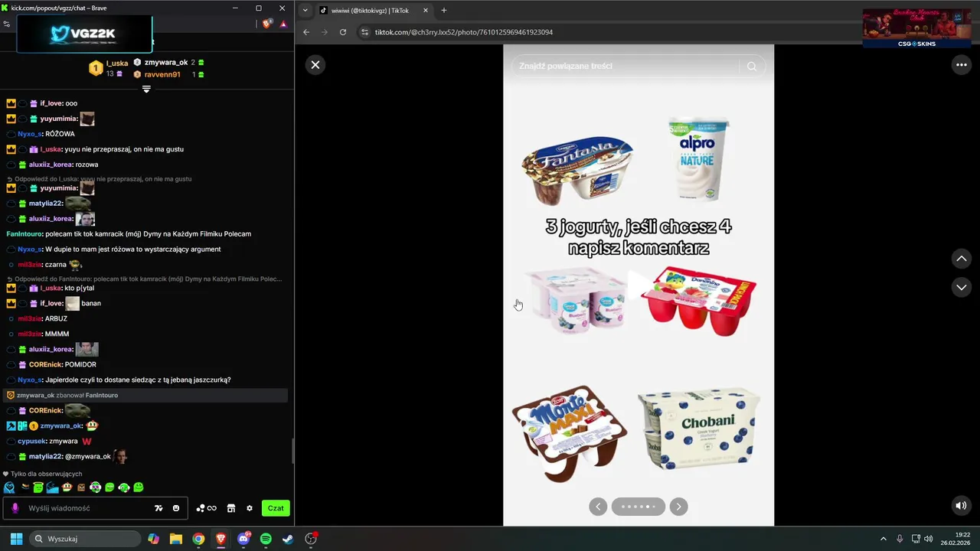
Task: Click username cypusek in the chat
Action: click(x=32, y=441)
